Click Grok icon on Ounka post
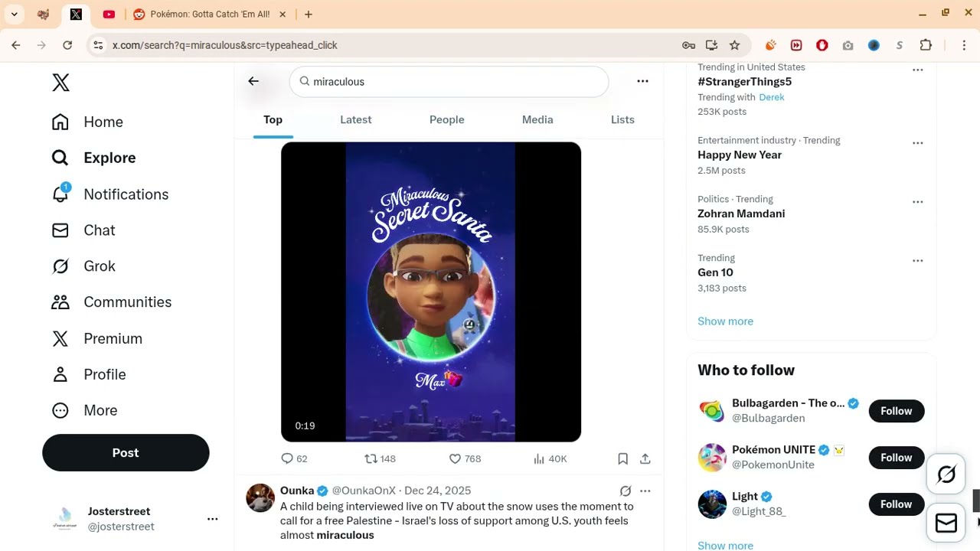 (626, 491)
